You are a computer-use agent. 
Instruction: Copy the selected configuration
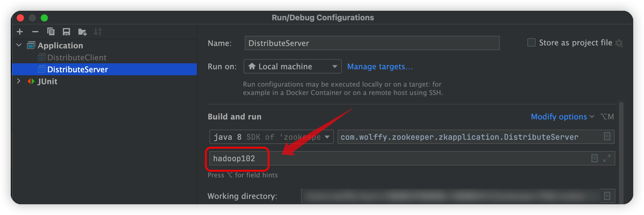[x=51, y=32]
